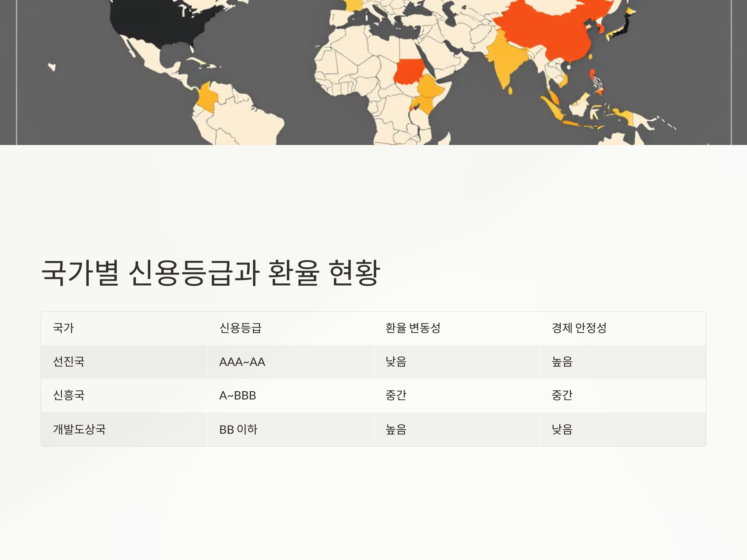The width and height of the screenshot is (747, 560).
Task: Click 높음 in the 개발도상국 volatility column
Action: pyautogui.click(x=396, y=429)
